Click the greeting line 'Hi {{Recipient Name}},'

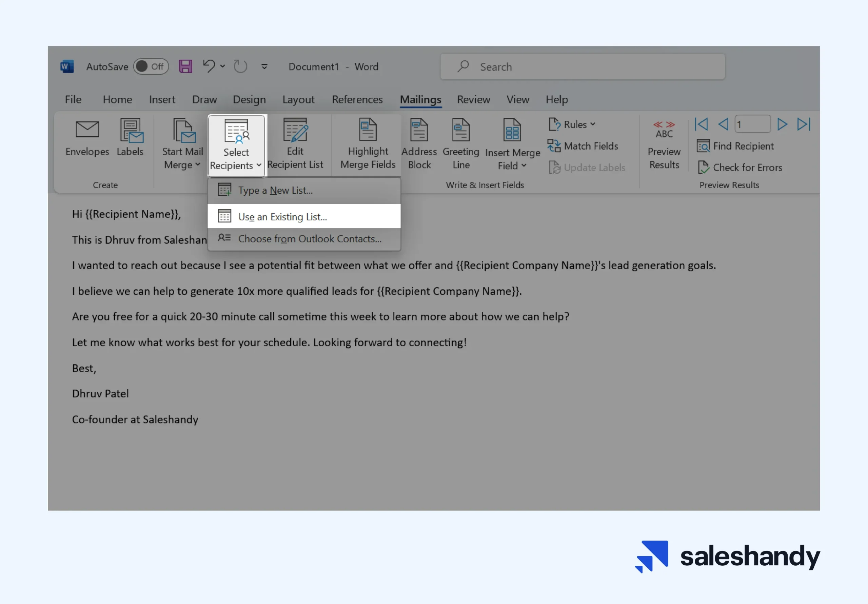(x=126, y=214)
